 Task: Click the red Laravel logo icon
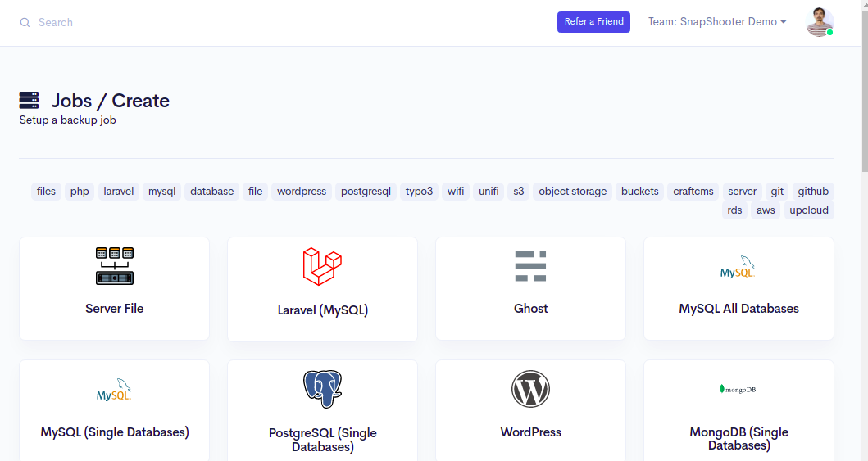[x=322, y=266]
